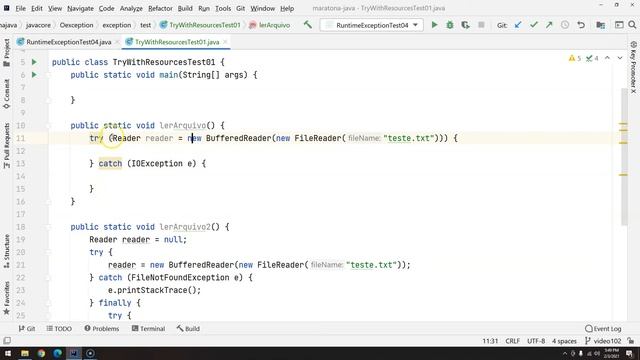Click the editor vertical scrollbar
Viewport: 640px width, 360px height.
click(x=624, y=157)
